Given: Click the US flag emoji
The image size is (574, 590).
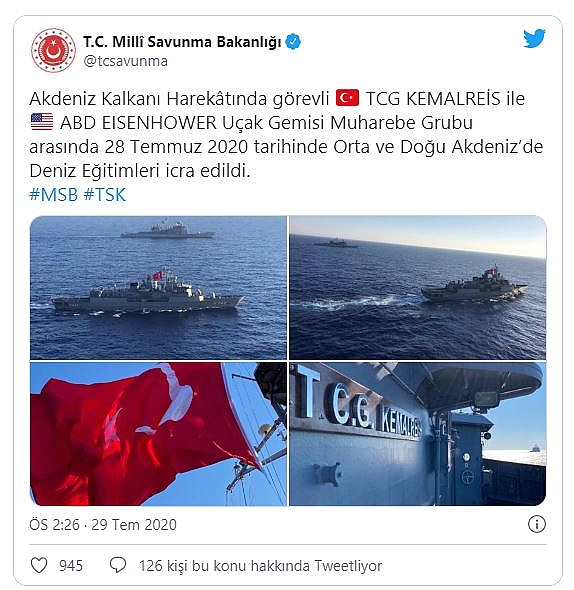Looking at the screenshot, I should 42,122.
